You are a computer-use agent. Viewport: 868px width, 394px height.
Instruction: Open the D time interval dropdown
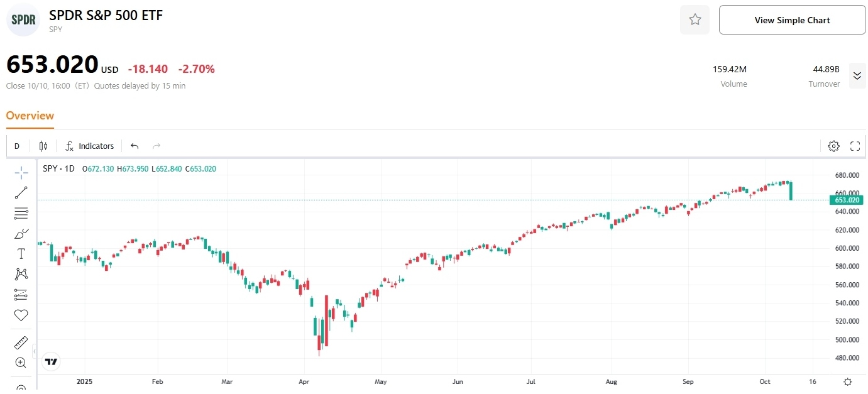pos(17,146)
